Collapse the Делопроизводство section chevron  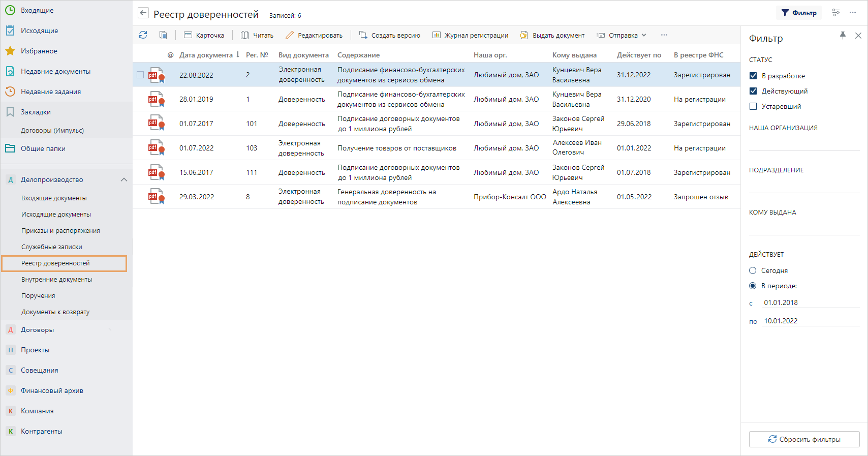(x=123, y=179)
